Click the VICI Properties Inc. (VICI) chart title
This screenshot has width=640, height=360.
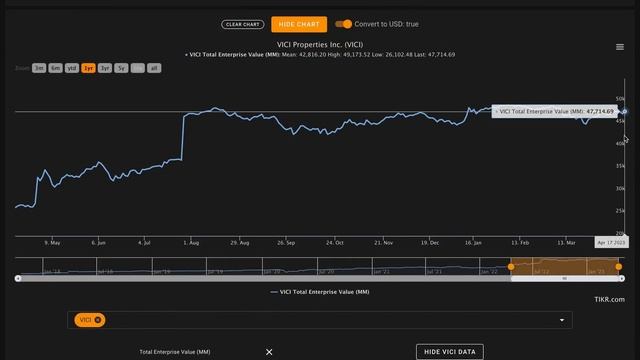(x=320, y=44)
